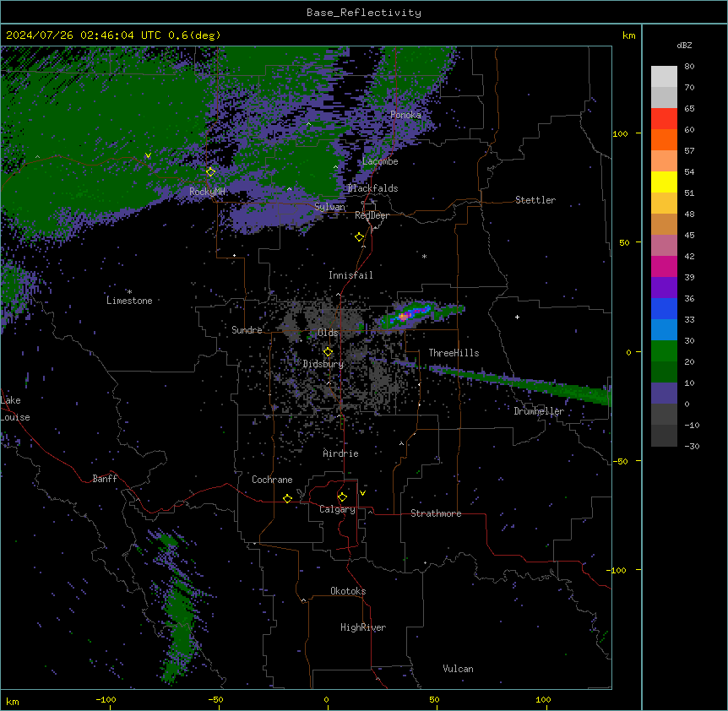Click the yellow diamond marker above Didsbury

pyautogui.click(x=328, y=352)
